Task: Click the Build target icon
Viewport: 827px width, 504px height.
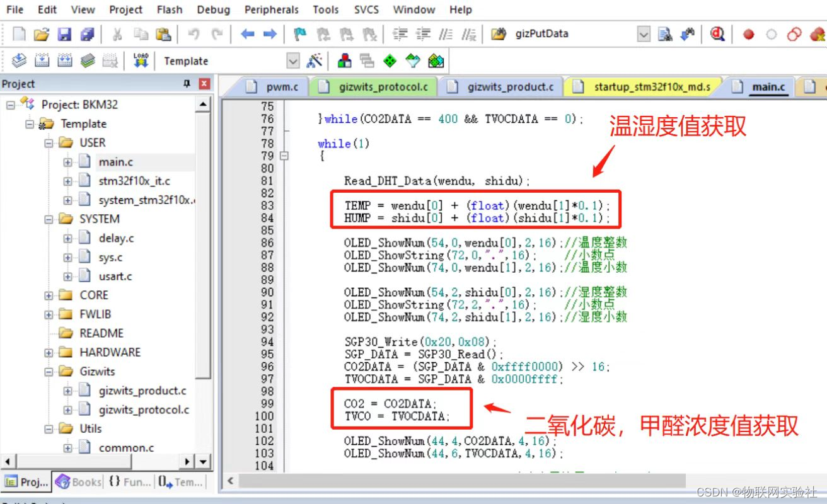Action: click(42, 60)
